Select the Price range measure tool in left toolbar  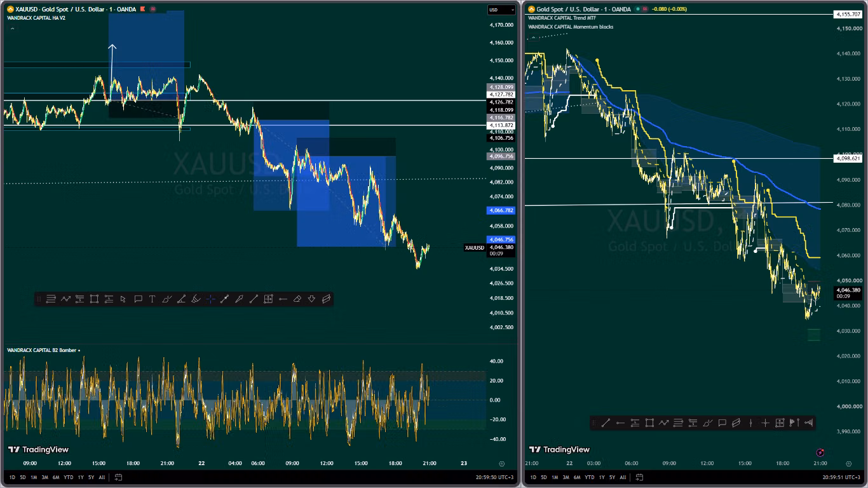click(268, 299)
